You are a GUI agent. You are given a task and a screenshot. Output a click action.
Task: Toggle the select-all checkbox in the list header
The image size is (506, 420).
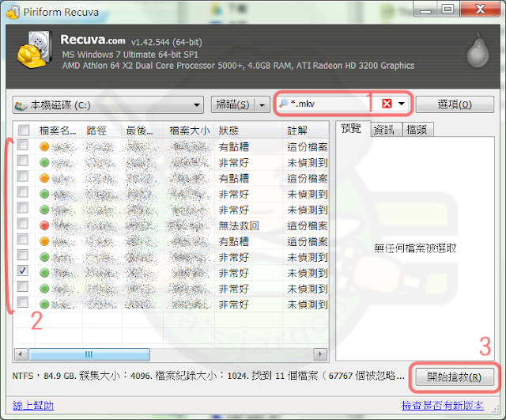pos(24,131)
